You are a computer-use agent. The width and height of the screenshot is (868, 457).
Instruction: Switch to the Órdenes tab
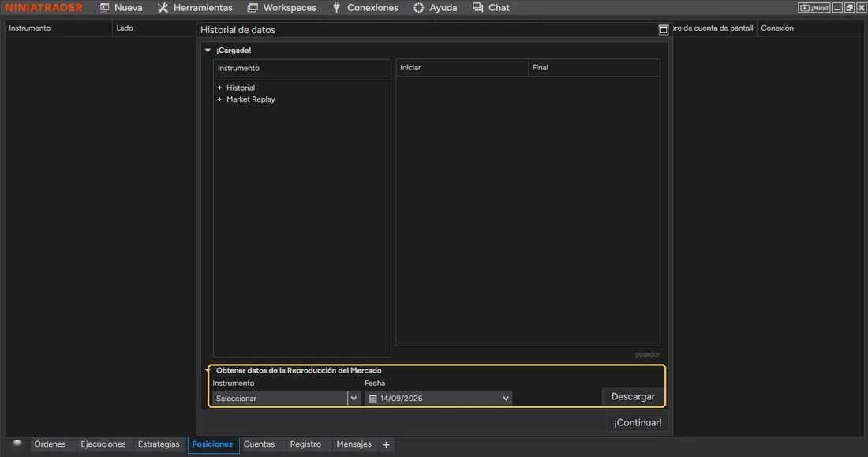pyautogui.click(x=50, y=444)
